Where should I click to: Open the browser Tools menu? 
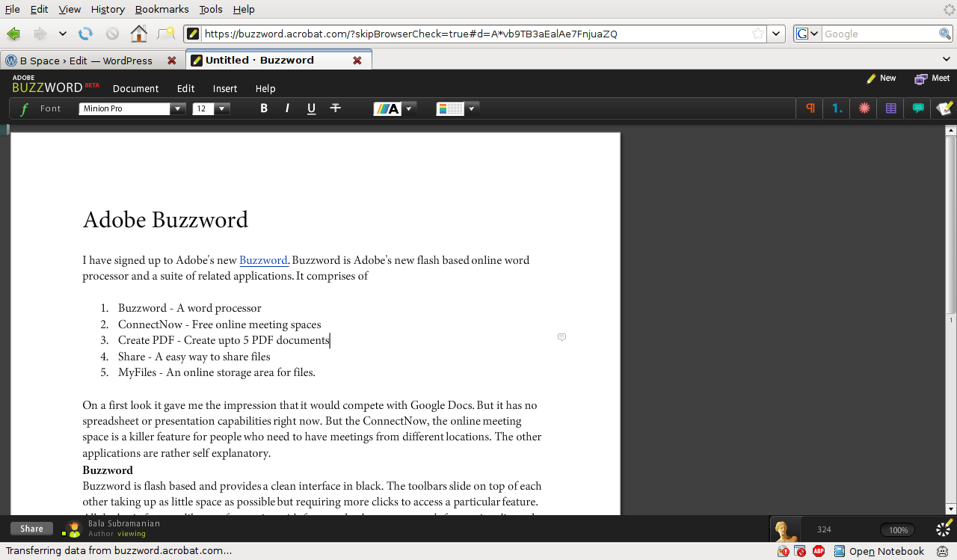211,9
